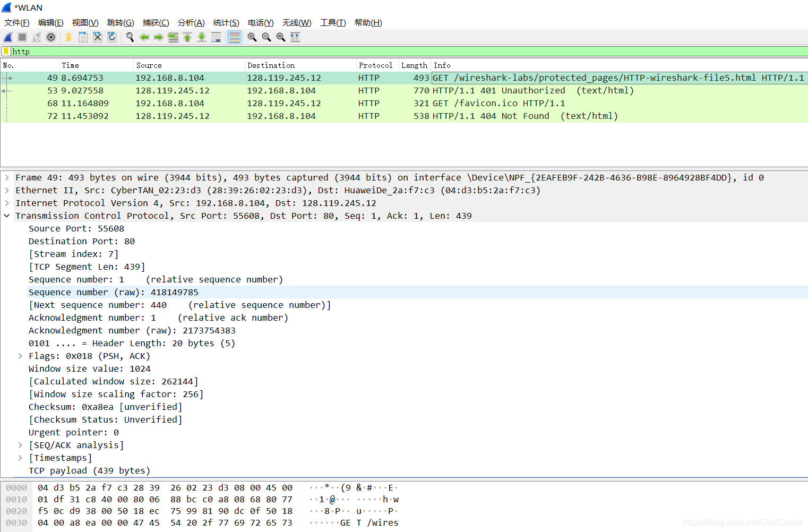This screenshot has width=808, height=532.
Task: Open the 捕获(C) menu
Action: [156, 23]
